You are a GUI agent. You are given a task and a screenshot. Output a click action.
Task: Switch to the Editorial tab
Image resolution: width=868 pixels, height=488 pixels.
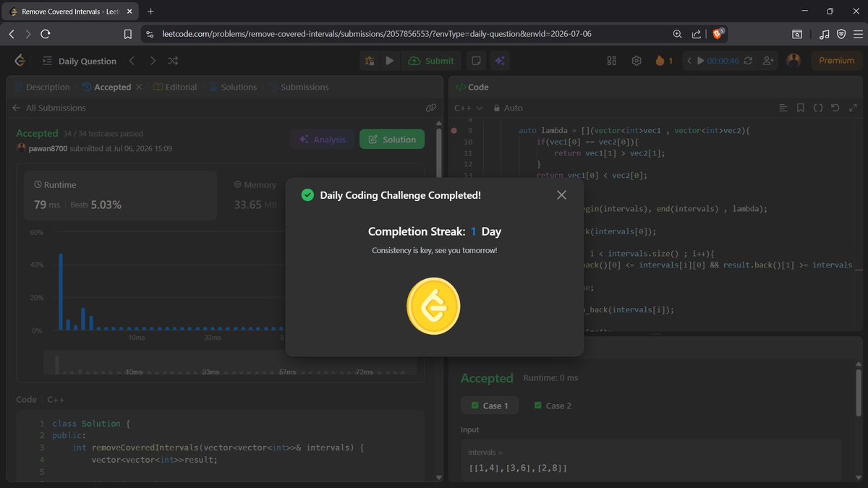click(x=175, y=87)
